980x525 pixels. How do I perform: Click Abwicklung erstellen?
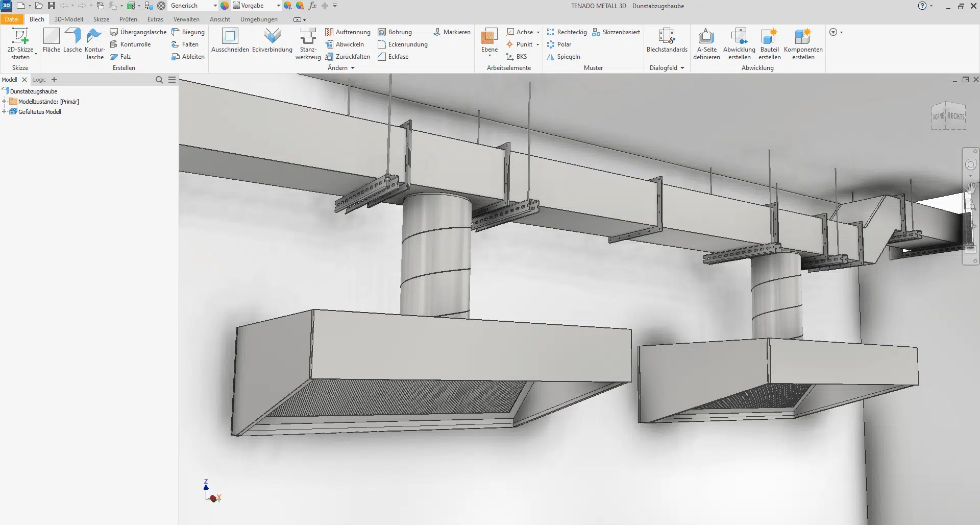pyautogui.click(x=739, y=44)
